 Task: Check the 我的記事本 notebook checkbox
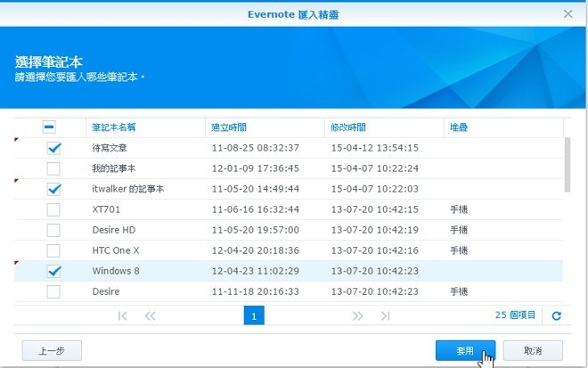pos(53,168)
